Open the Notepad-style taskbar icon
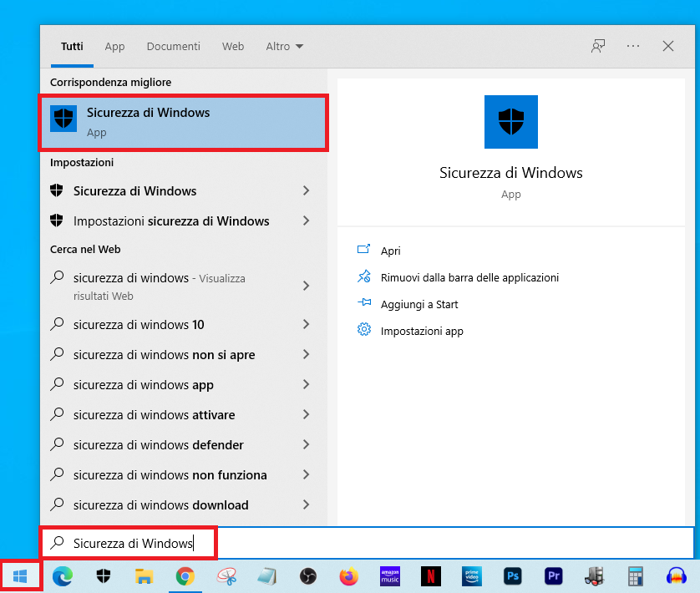The height and width of the screenshot is (593, 700). pyautogui.click(x=267, y=576)
